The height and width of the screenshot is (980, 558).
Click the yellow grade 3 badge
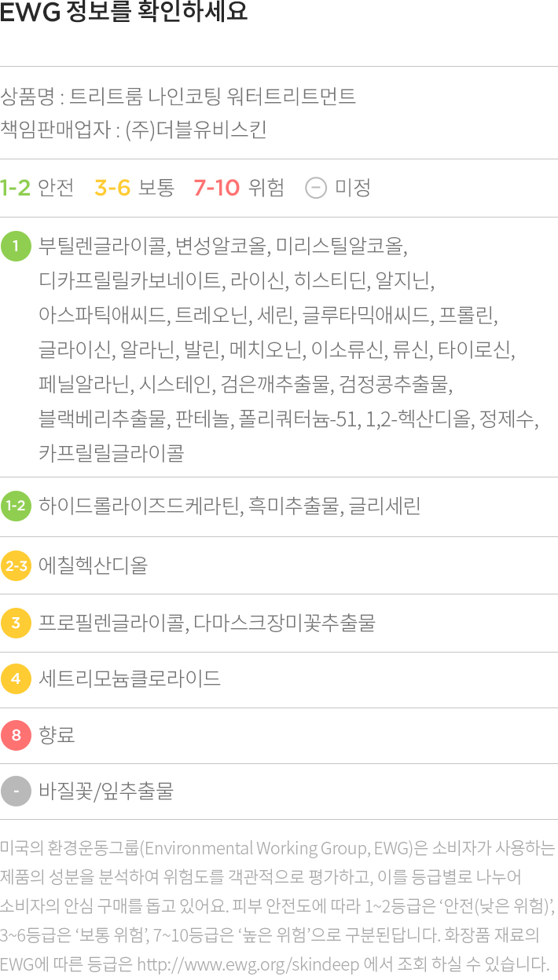pyautogui.click(x=16, y=623)
